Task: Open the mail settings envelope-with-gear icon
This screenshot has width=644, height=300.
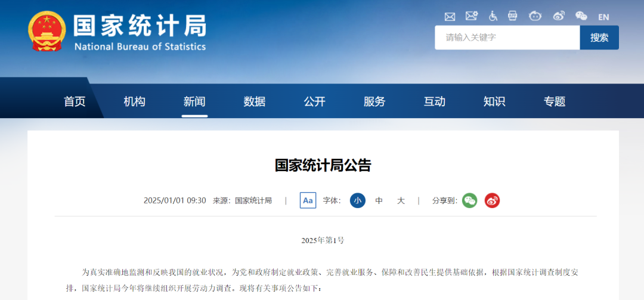Action: coord(472,16)
